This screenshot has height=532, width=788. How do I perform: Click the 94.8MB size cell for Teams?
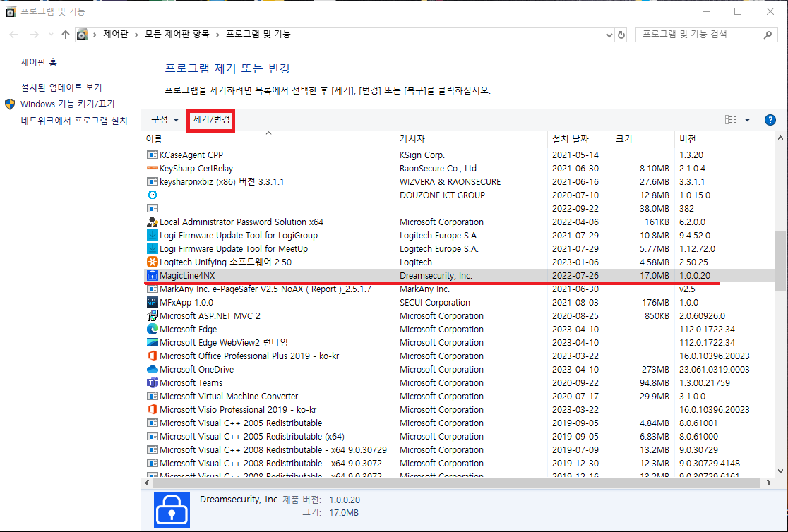click(655, 383)
